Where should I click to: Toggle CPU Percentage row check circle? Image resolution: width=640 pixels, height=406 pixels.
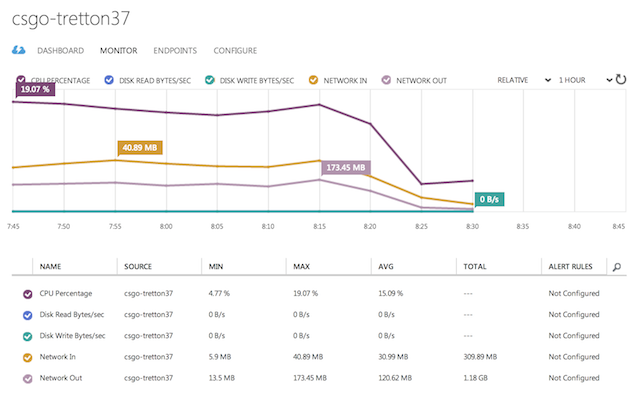click(x=27, y=294)
